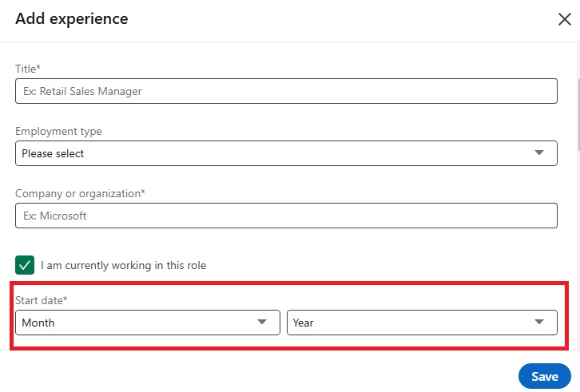The height and width of the screenshot is (392, 580).
Task: Click the 'Company or organization*' label
Action: (80, 193)
